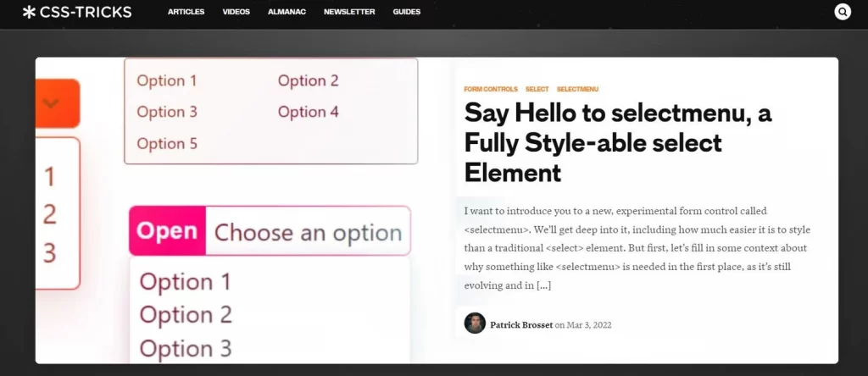Open the Videos menu

tap(236, 12)
